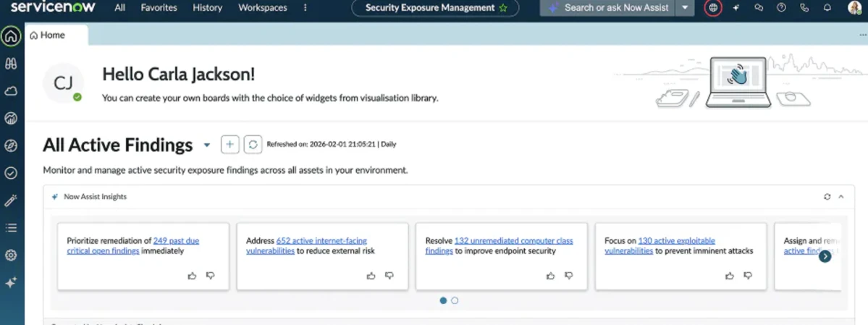
Task: Open the Now Assist sparkle icon in header
Action: tap(736, 8)
